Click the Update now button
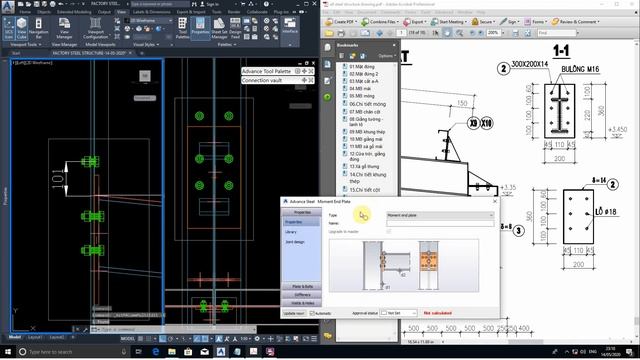640x360 pixels. (294, 313)
